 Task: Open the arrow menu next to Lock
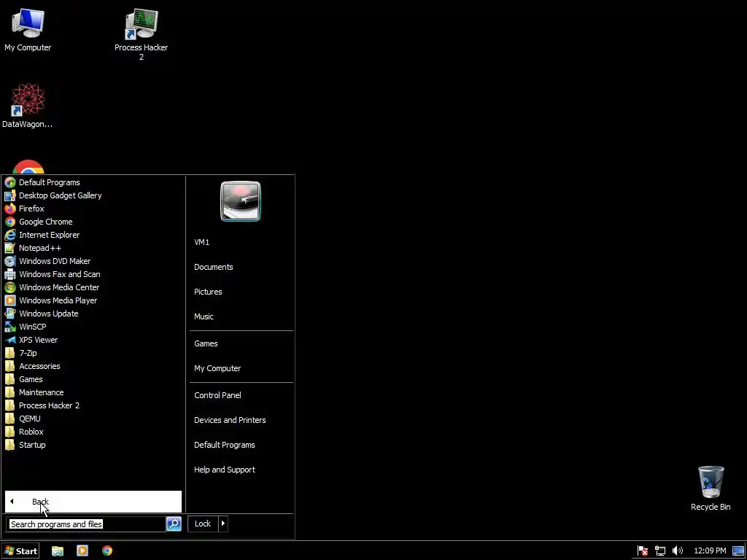tap(223, 524)
